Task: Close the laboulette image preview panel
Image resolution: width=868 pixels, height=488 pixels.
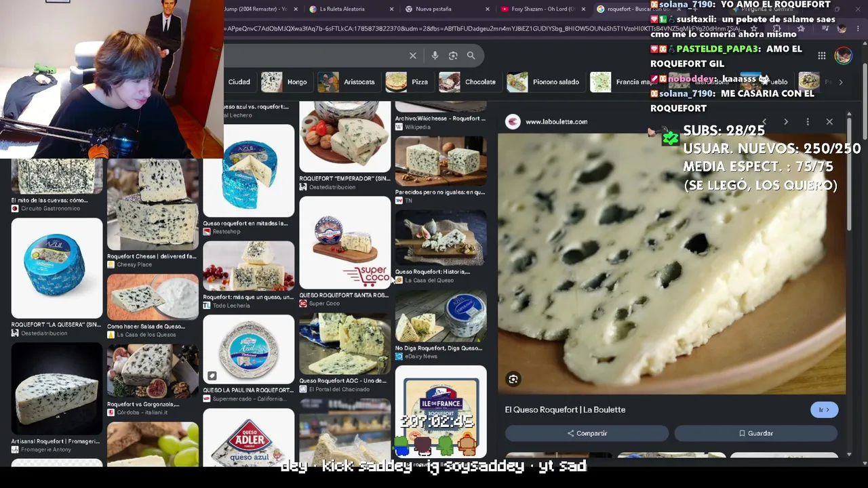Action: 829,122
